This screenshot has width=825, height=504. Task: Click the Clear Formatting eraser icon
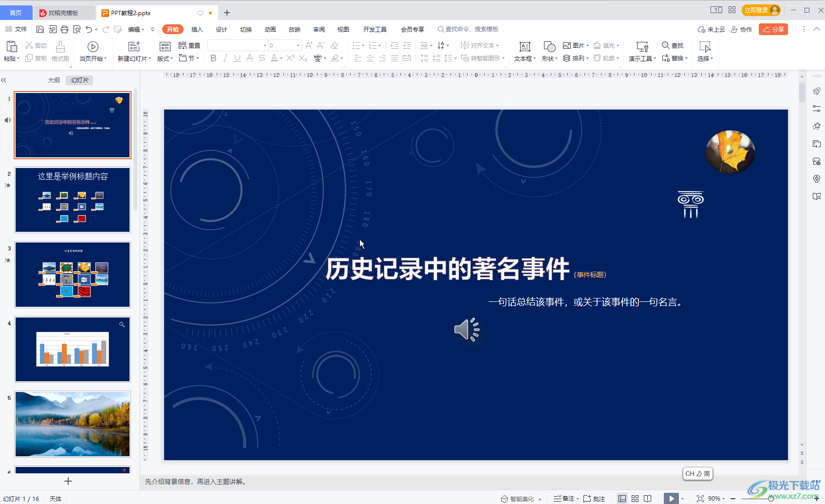coord(334,45)
